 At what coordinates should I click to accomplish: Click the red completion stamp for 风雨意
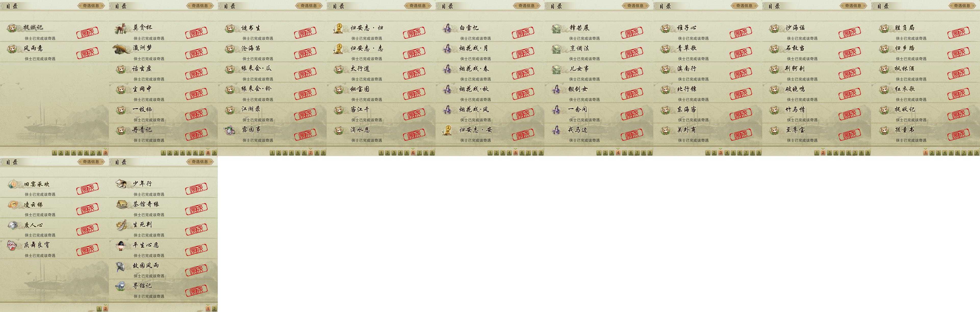(x=88, y=53)
